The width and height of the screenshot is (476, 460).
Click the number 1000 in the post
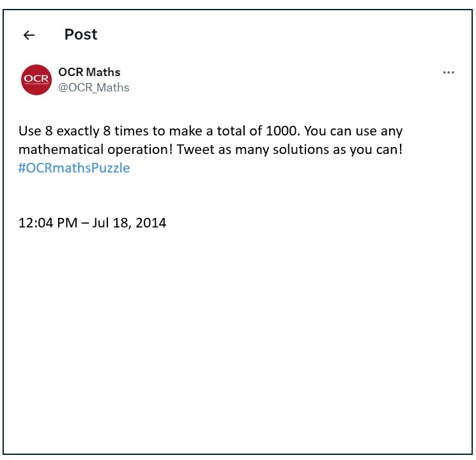(281, 131)
